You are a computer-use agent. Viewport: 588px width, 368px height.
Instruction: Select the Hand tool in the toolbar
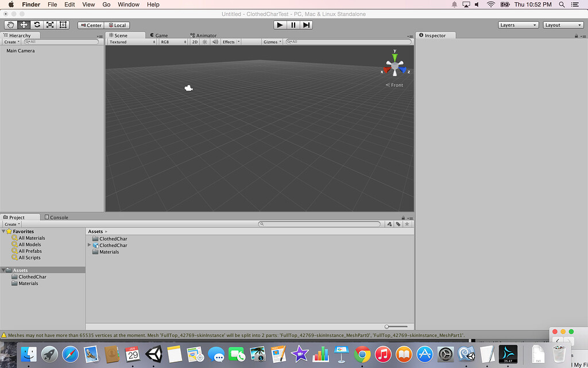(x=10, y=25)
